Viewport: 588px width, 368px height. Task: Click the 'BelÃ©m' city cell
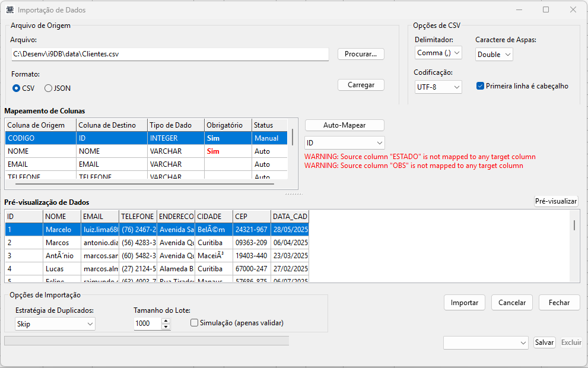click(x=214, y=230)
